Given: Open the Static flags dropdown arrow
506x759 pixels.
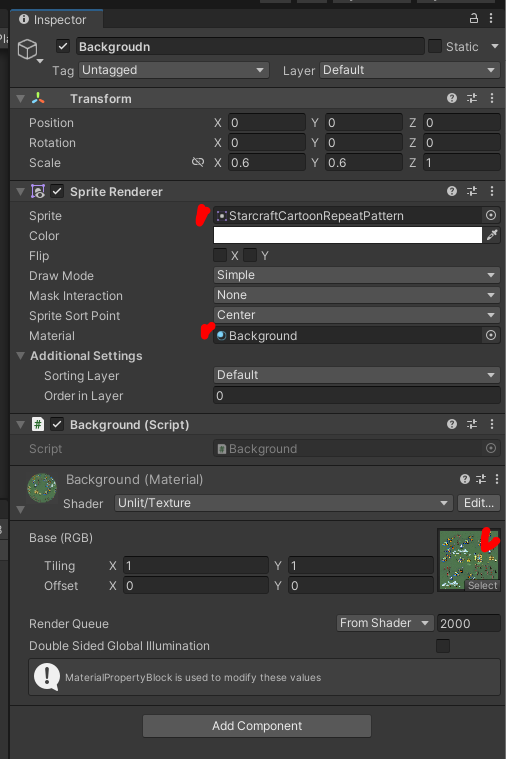Looking at the screenshot, I should tap(494, 46).
